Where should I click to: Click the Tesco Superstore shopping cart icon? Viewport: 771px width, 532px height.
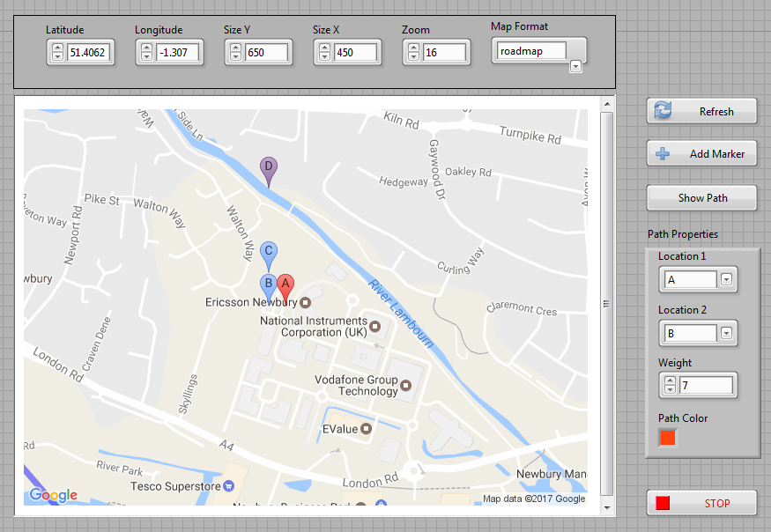tap(228, 486)
